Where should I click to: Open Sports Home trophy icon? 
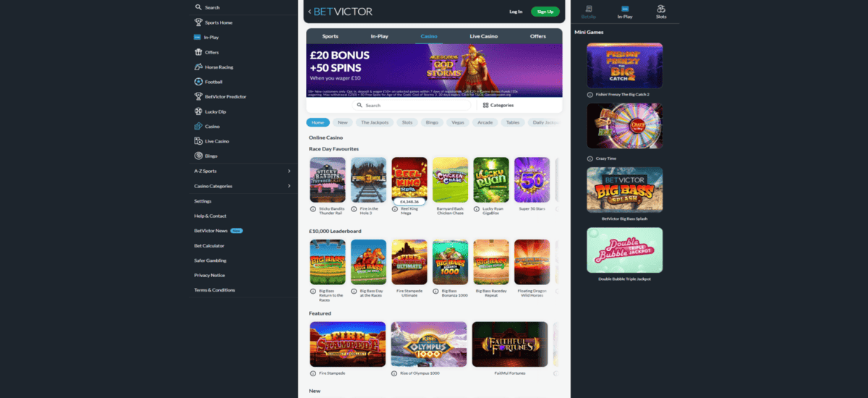coord(198,22)
